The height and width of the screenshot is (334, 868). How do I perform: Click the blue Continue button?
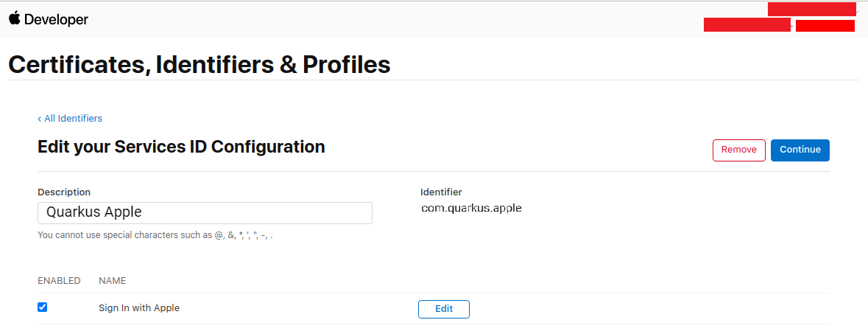click(x=800, y=150)
